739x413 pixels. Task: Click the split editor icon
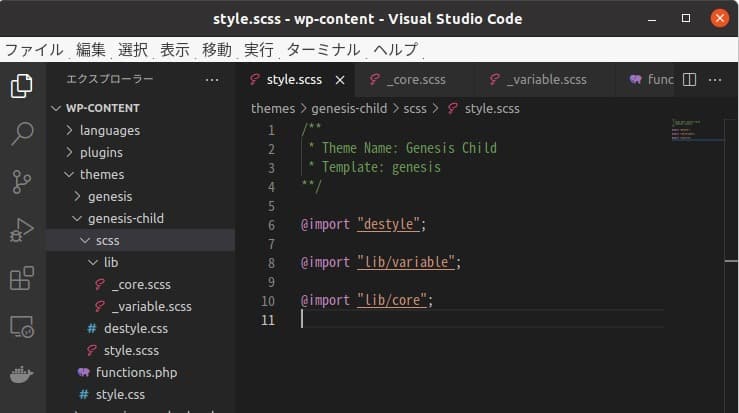coord(689,80)
